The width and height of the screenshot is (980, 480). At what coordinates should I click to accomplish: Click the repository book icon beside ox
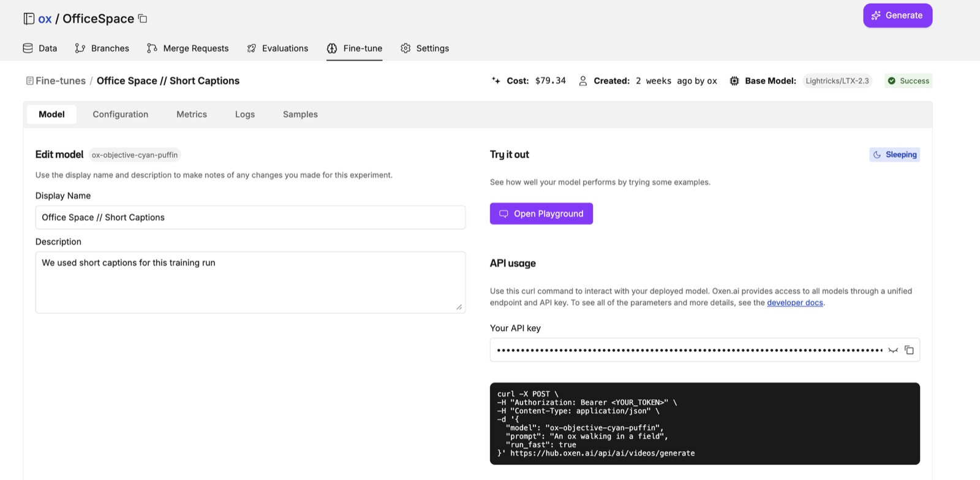29,18
